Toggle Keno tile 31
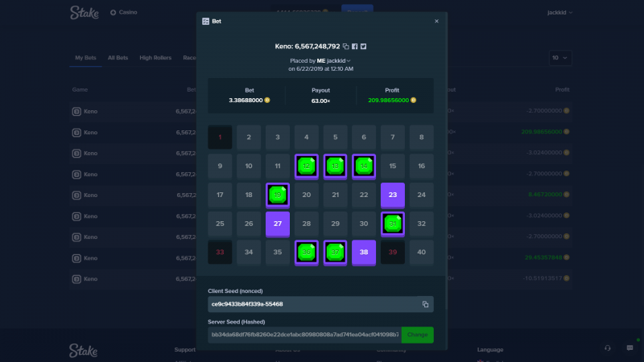 [393, 224]
